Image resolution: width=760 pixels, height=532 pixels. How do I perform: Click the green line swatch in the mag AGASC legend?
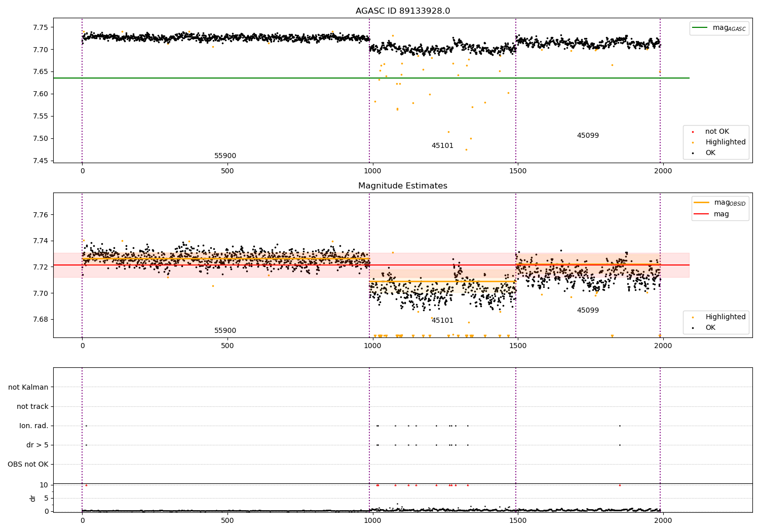[x=700, y=28]
